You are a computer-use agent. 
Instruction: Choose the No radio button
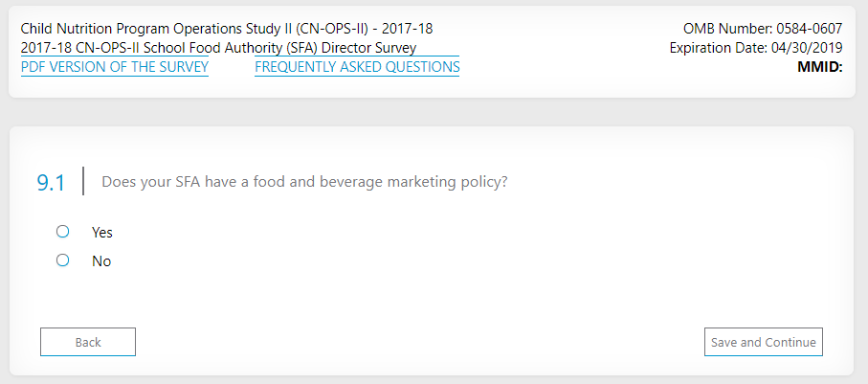63,260
